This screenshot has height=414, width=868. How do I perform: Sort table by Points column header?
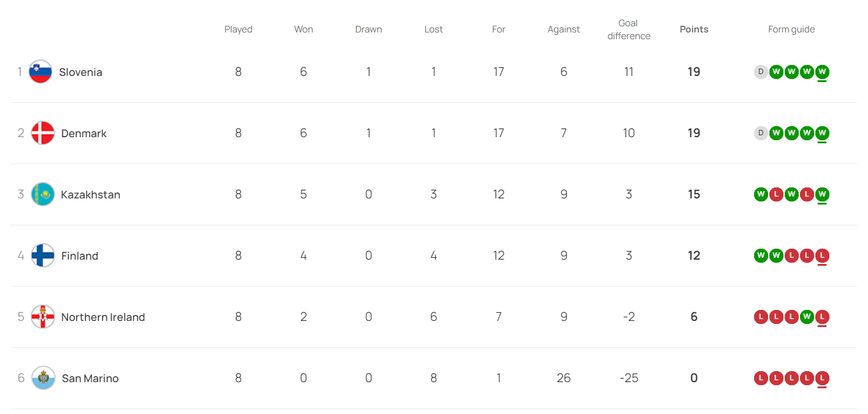point(693,29)
